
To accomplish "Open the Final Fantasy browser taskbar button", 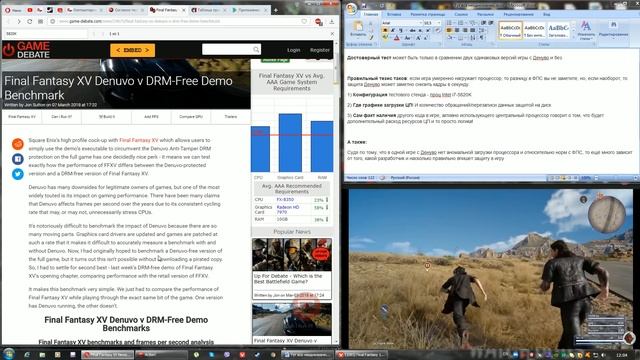I will (x=108, y=355).
